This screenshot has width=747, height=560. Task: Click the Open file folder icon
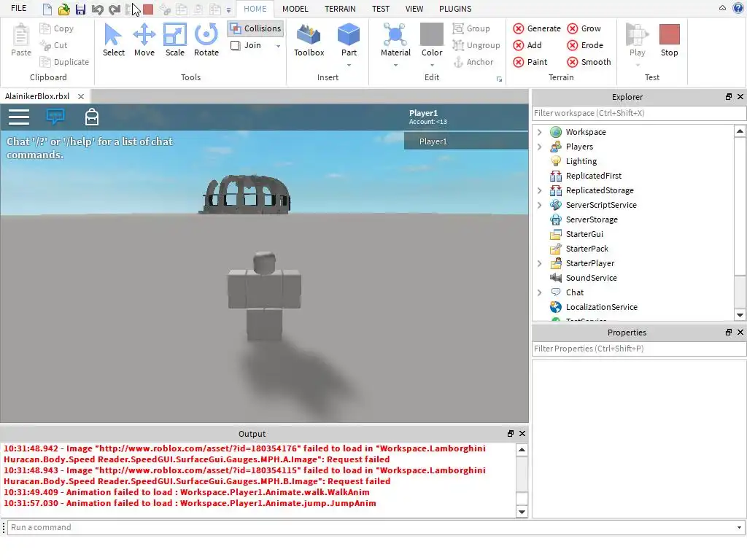pyautogui.click(x=64, y=9)
